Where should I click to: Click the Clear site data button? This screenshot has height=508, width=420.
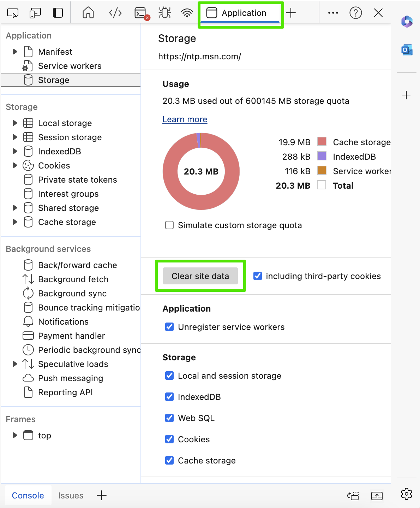[x=200, y=276]
